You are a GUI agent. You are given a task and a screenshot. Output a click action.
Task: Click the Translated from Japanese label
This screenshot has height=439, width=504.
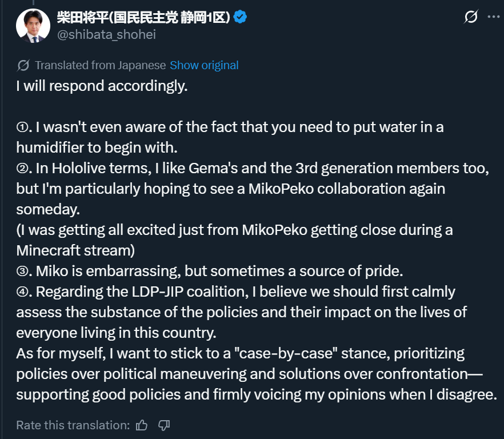pyautogui.click(x=100, y=65)
